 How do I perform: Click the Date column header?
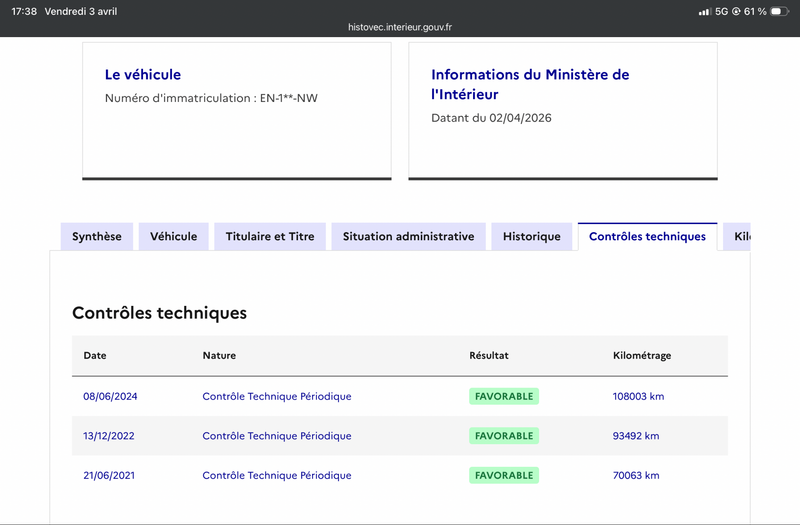pyautogui.click(x=95, y=356)
